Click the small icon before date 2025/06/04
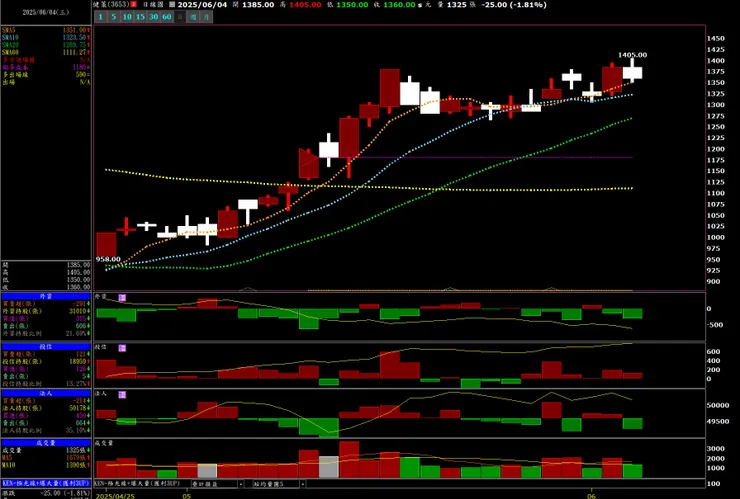The image size is (740, 499). [x=172, y=5]
